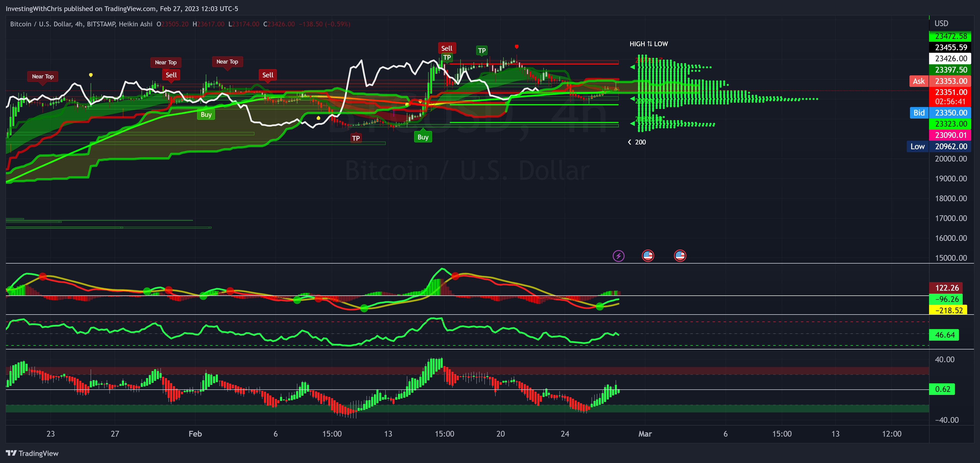
Task: Click the 23323.00 green price tag
Action: click(950, 124)
